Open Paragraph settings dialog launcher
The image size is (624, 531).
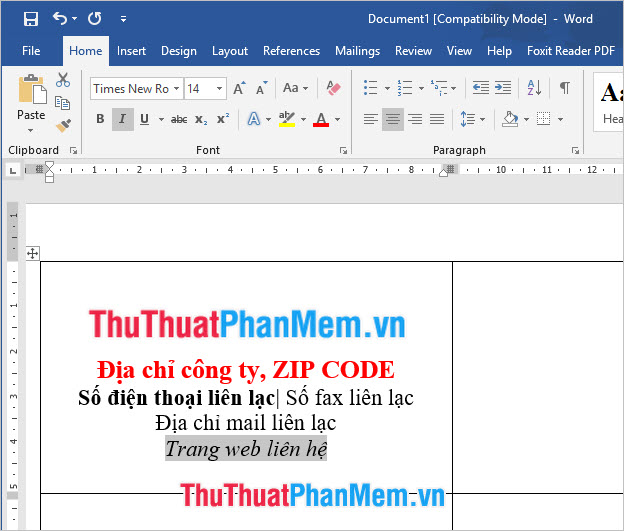pos(575,150)
